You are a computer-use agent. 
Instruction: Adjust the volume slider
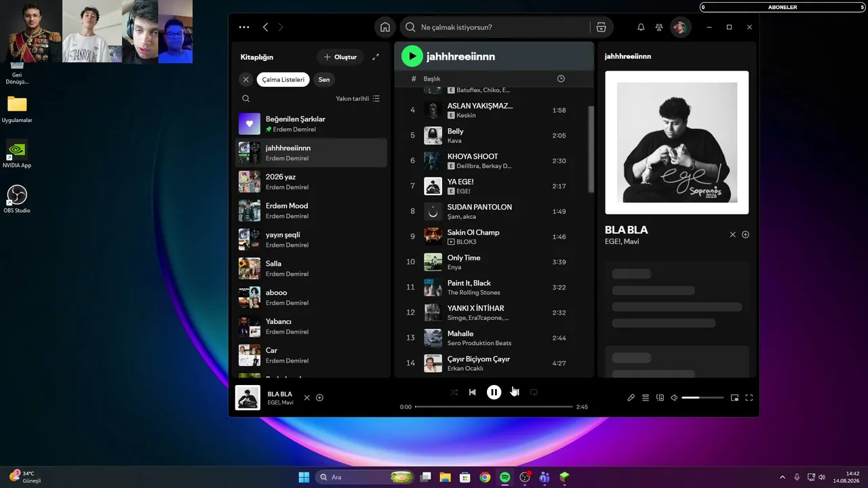tap(703, 398)
